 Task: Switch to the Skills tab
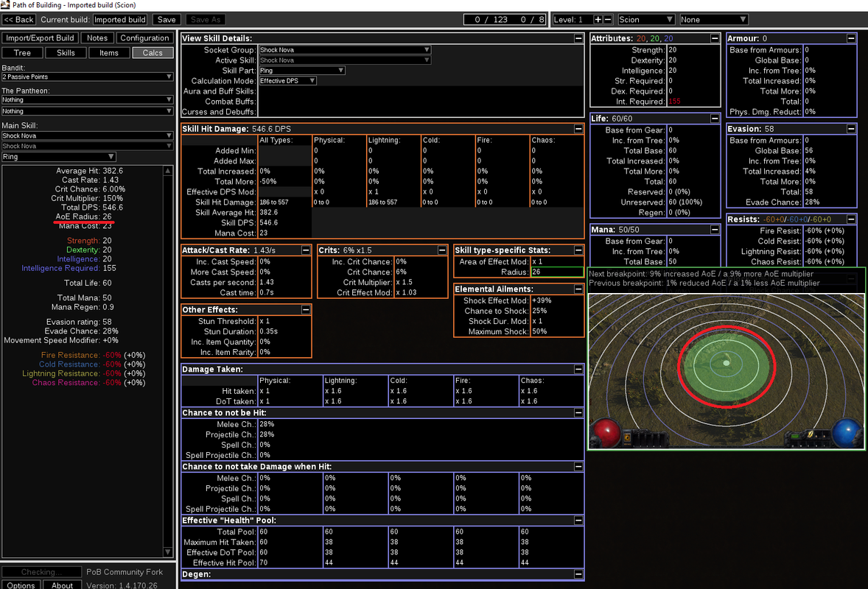click(x=66, y=52)
